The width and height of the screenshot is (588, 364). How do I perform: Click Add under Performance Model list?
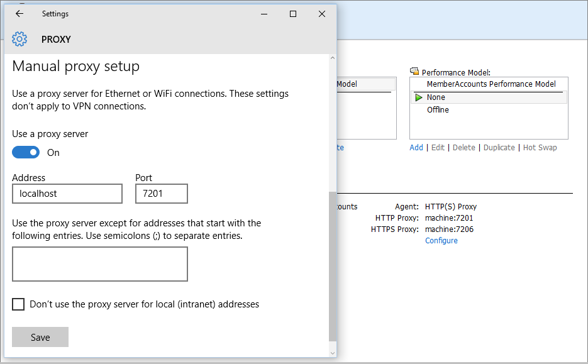(x=416, y=148)
